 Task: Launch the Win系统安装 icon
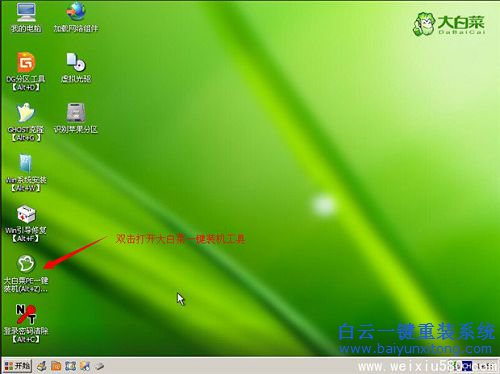click(26, 173)
